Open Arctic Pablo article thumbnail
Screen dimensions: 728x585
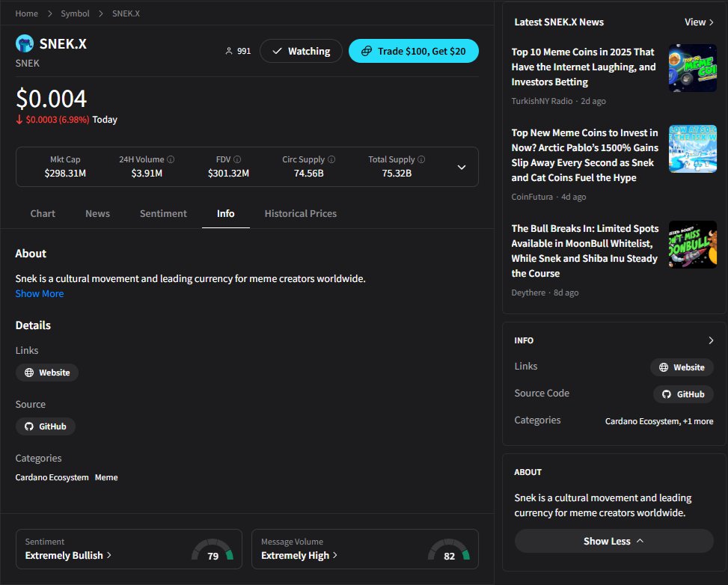click(x=693, y=149)
